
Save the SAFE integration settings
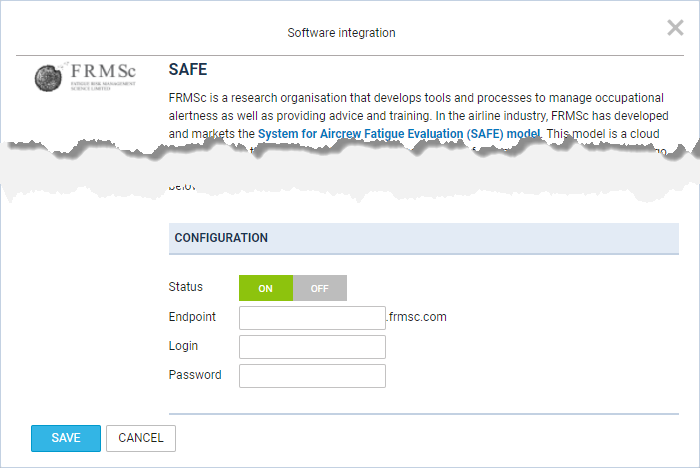coord(66,438)
